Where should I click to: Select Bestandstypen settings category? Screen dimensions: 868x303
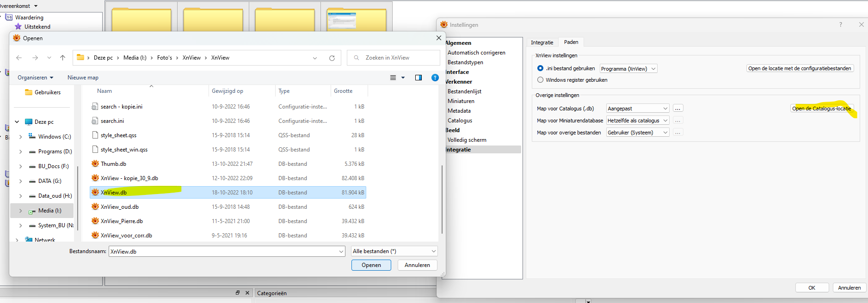(465, 62)
